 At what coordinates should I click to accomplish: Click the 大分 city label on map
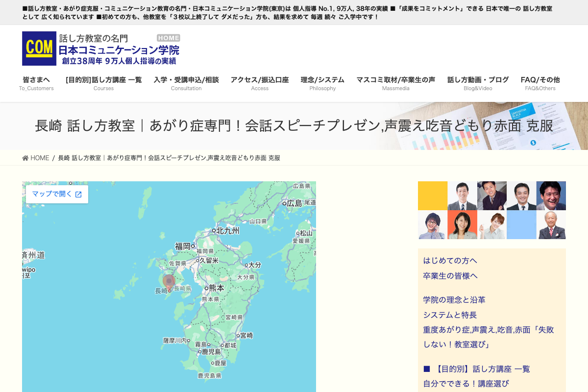coord(255,265)
